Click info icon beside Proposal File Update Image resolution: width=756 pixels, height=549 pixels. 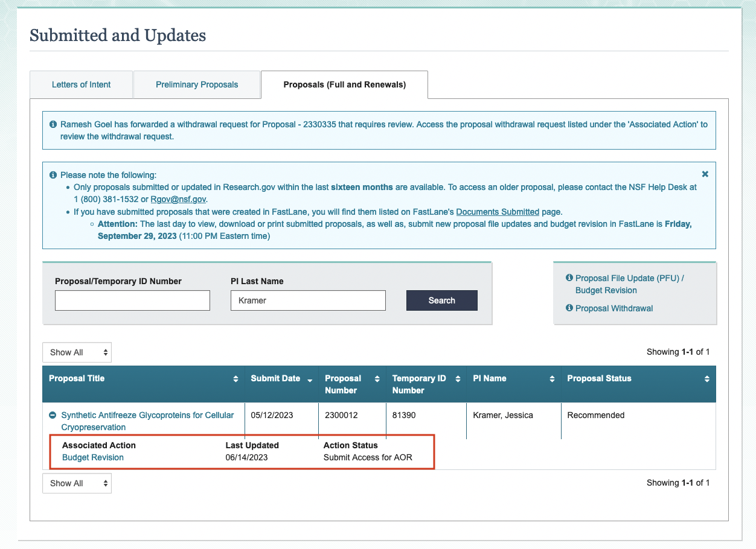pyautogui.click(x=569, y=278)
